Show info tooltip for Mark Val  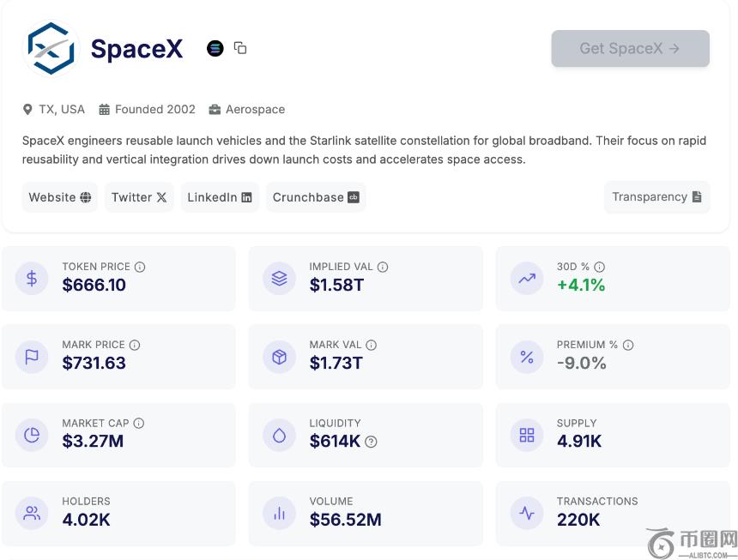click(372, 345)
